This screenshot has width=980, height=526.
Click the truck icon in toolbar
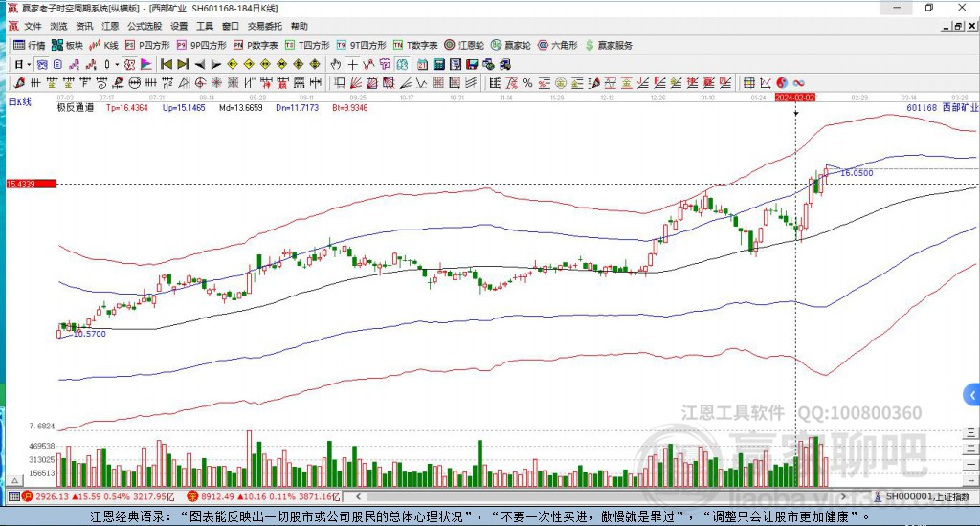(505, 64)
